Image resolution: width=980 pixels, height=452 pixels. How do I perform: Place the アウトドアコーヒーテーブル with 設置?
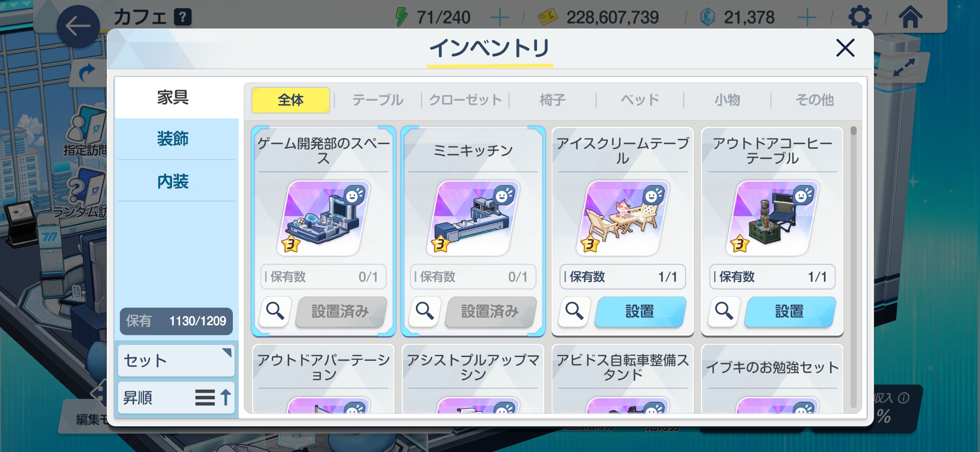pos(790,312)
